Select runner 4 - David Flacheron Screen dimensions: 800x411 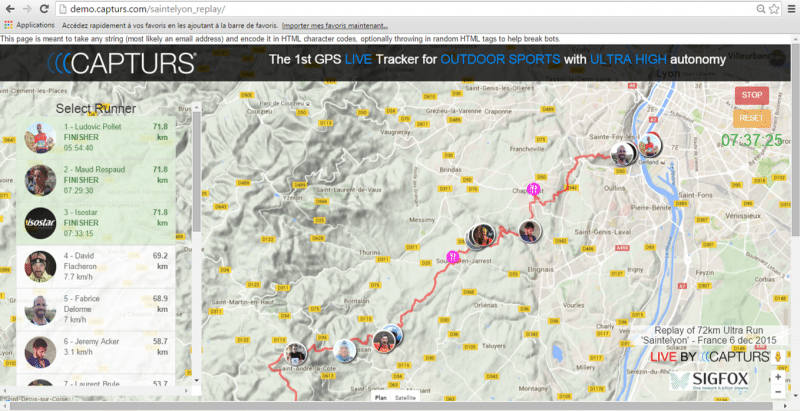tap(96, 267)
